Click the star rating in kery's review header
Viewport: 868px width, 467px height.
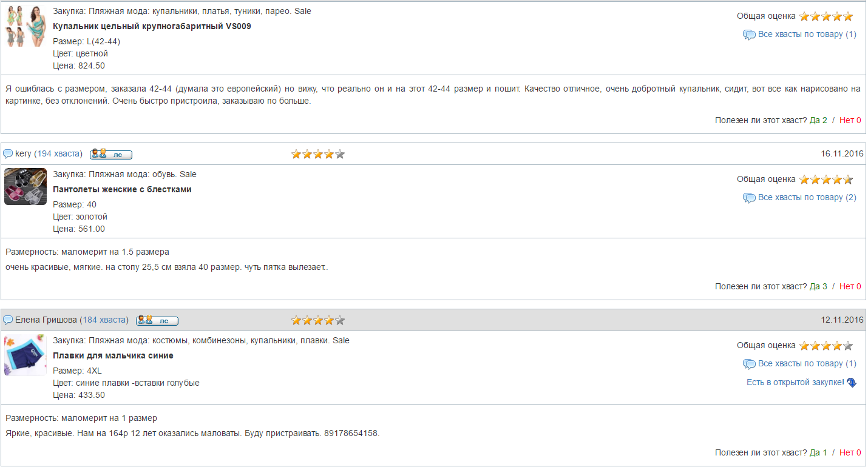[317, 154]
